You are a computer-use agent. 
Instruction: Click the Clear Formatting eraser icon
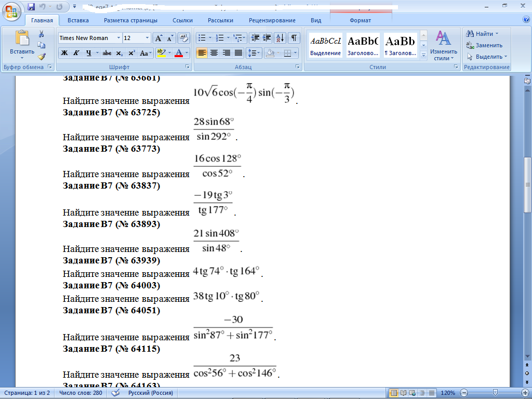(x=184, y=38)
